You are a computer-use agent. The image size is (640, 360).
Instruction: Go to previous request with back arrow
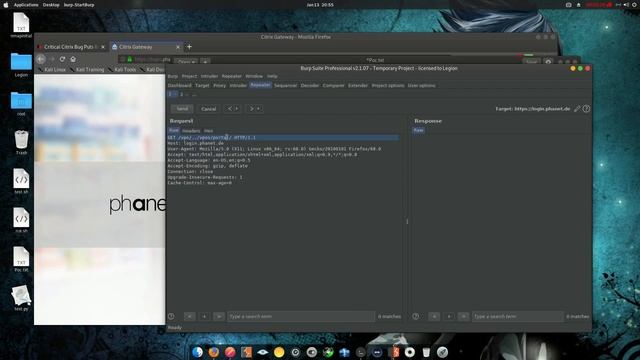[x=230, y=109]
